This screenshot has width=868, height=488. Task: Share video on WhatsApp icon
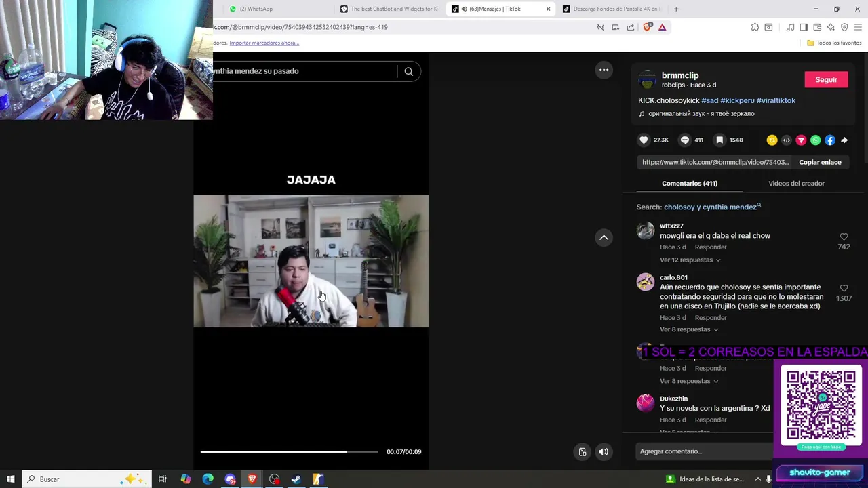pos(816,140)
